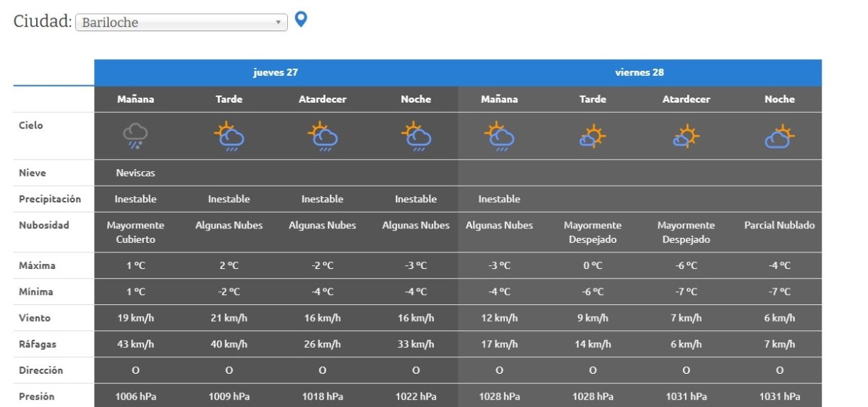The image size is (868, 407).
Task: Click the Ciudad dropdown arrow
Action: pos(278,22)
